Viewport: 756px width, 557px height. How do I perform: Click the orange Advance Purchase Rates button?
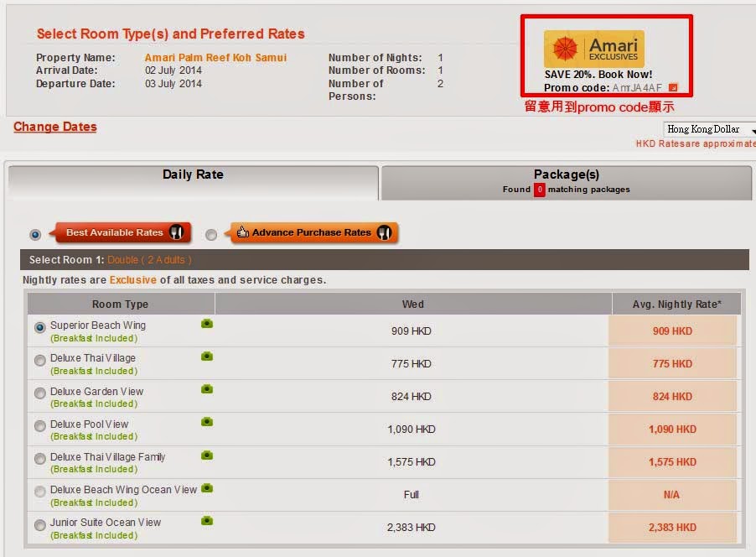[313, 232]
